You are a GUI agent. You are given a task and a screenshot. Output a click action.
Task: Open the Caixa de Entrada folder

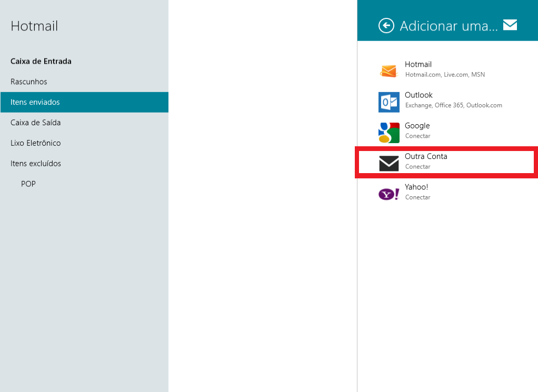(41, 62)
